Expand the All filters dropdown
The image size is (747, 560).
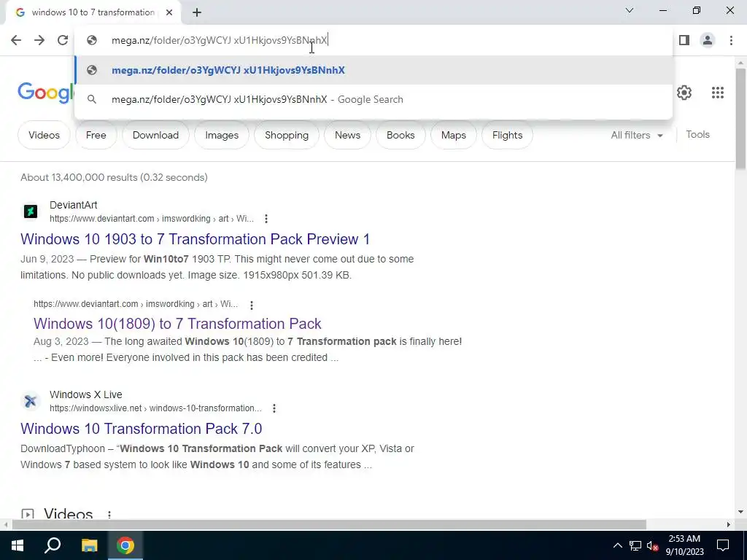click(x=637, y=135)
